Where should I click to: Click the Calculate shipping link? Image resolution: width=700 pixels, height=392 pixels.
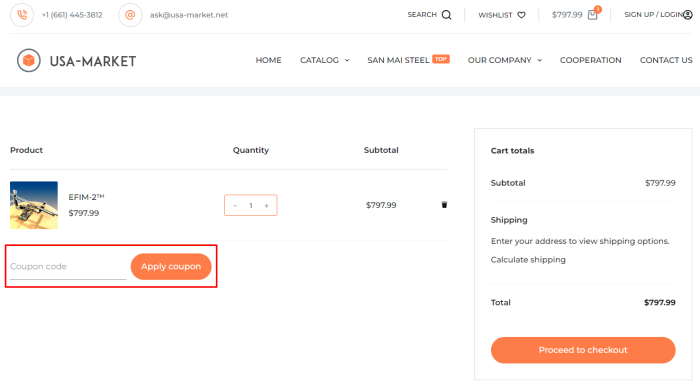(x=528, y=260)
